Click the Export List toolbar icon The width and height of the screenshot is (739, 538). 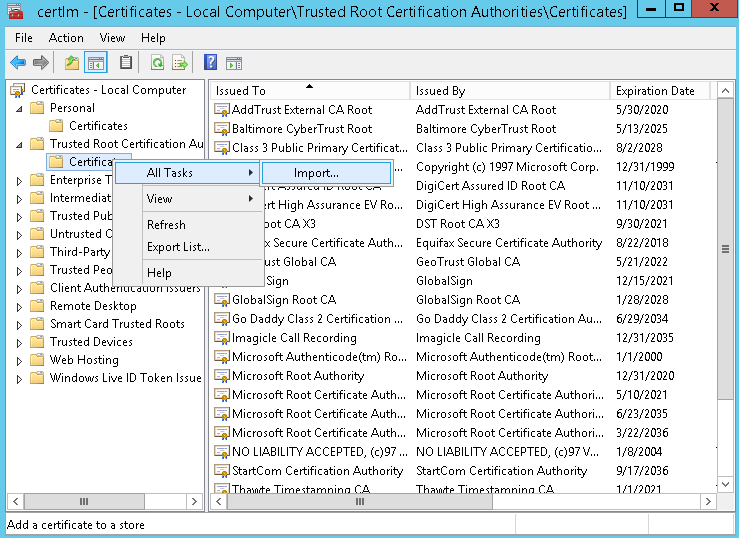click(180, 63)
